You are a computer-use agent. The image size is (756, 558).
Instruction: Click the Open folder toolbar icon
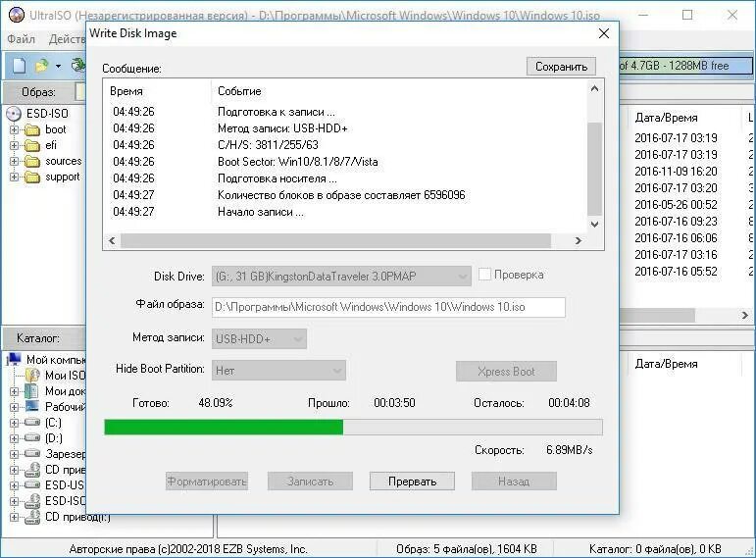(42, 66)
